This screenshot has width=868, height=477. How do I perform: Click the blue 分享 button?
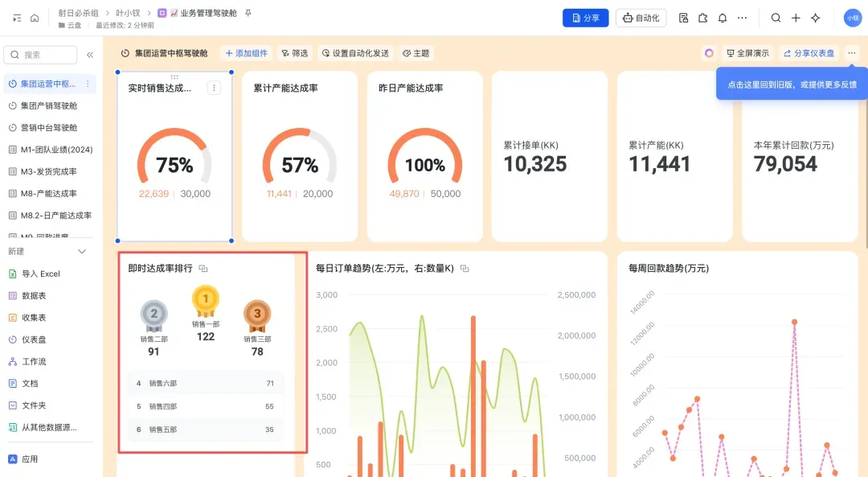(x=585, y=18)
